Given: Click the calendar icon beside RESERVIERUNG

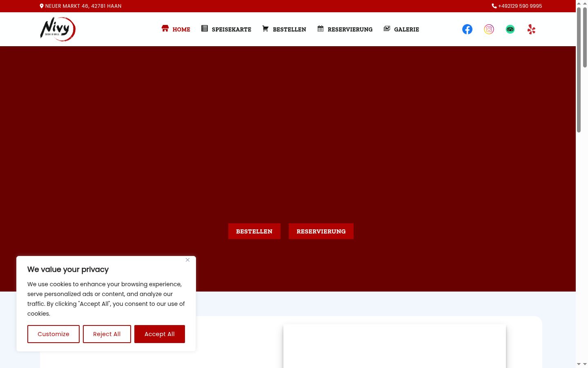Looking at the screenshot, I should click(x=321, y=29).
